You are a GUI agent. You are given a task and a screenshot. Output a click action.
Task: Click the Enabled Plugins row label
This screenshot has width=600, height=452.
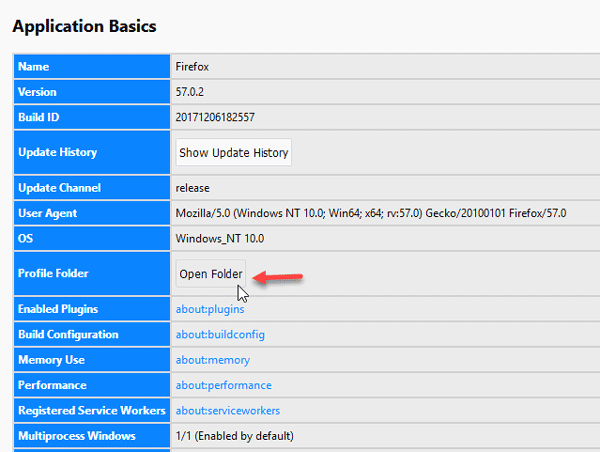(x=58, y=309)
